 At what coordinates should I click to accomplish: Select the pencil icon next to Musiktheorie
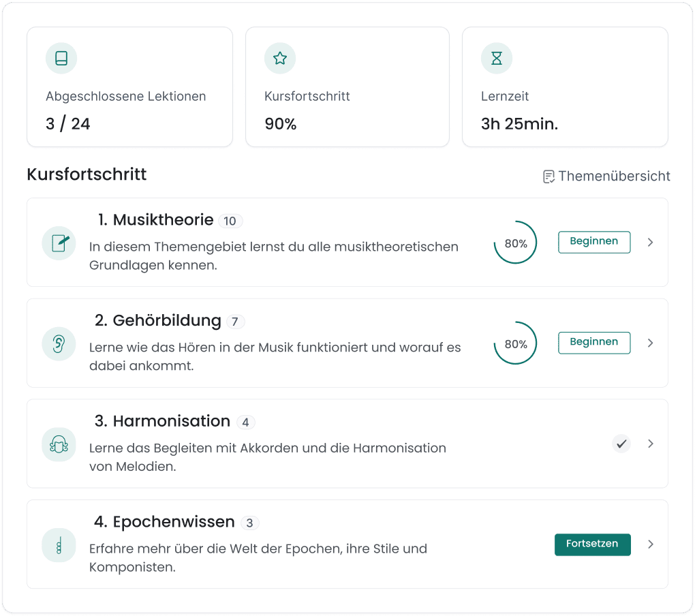click(x=59, y=243)
